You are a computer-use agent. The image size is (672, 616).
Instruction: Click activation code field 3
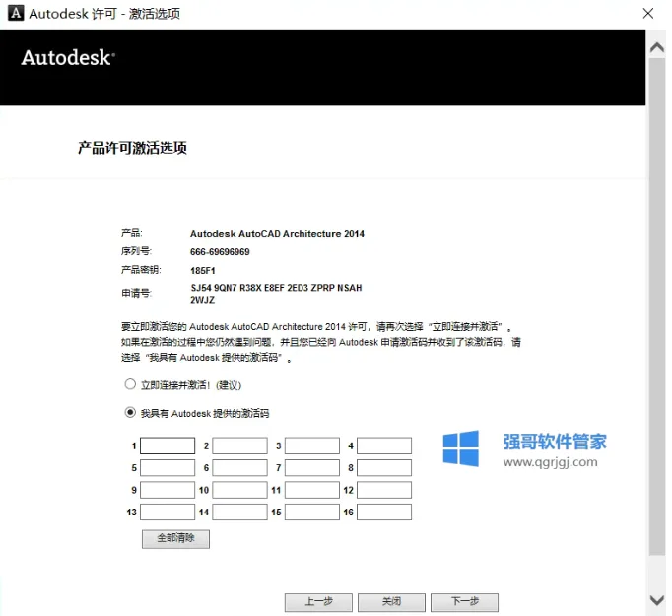tap(312, 445)
